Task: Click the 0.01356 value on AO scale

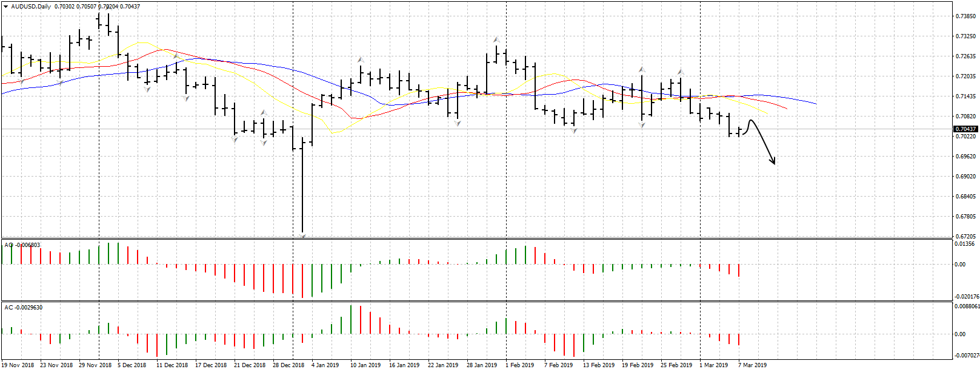Action: point(964,244)
